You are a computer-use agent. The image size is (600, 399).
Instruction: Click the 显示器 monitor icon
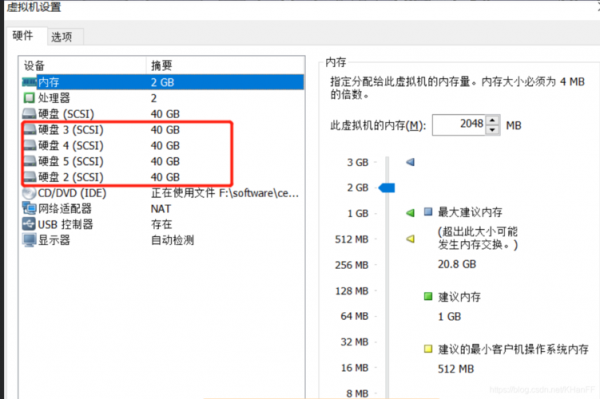pyautogui.click(x=29, y=240)
